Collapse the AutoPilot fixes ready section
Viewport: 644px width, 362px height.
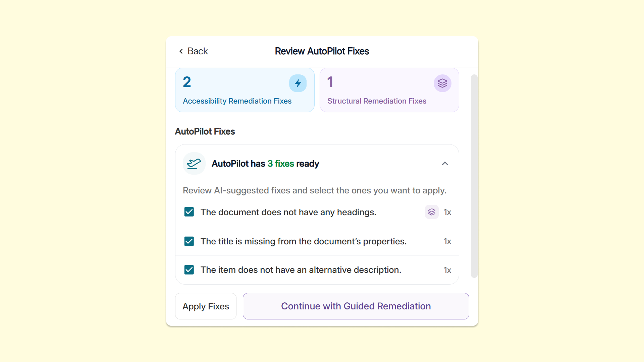[x=445, y=164]
